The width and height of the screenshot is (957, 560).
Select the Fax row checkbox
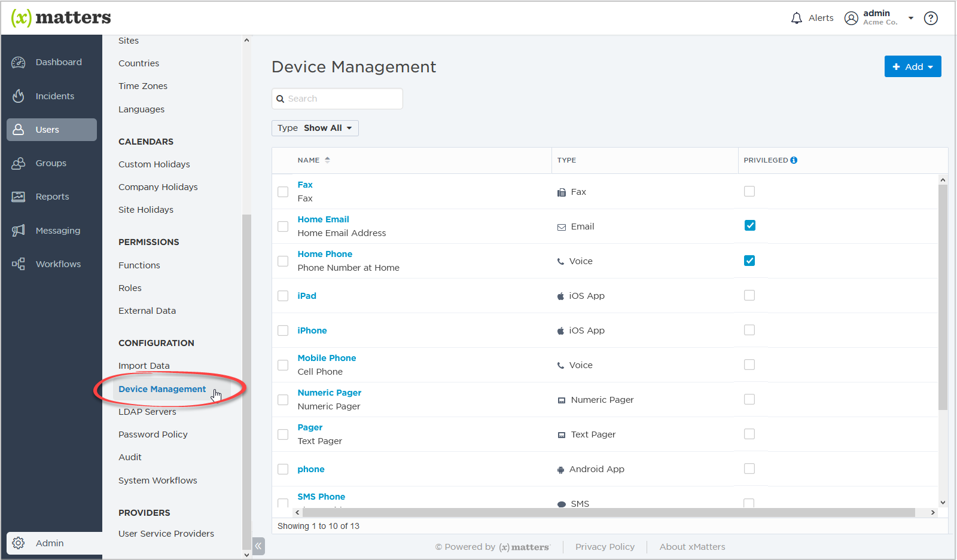pyautogui.click(x=283, y=192)
